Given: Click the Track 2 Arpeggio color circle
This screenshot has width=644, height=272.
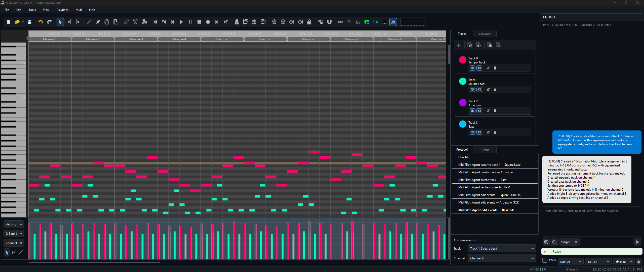Looking at the screenshot, I should [x=463, y=103].
